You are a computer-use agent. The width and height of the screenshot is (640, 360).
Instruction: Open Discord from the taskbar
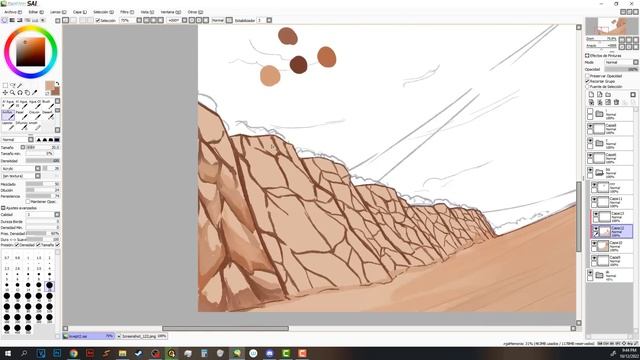click(x=269, y=353)
